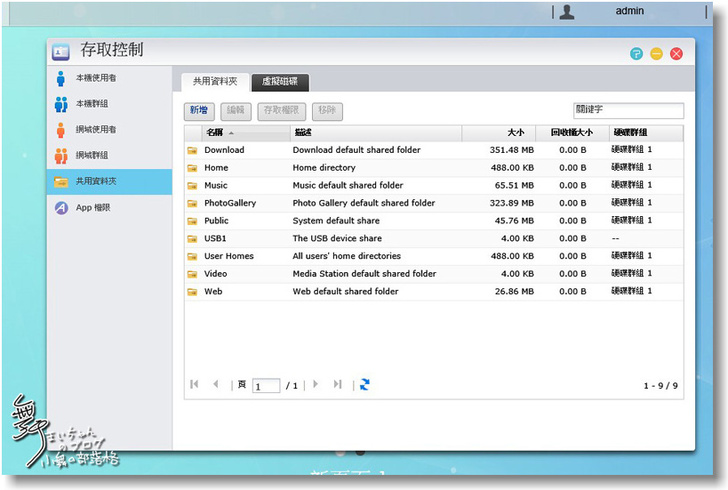Sort by the 硬碟群組 column header

630,133
